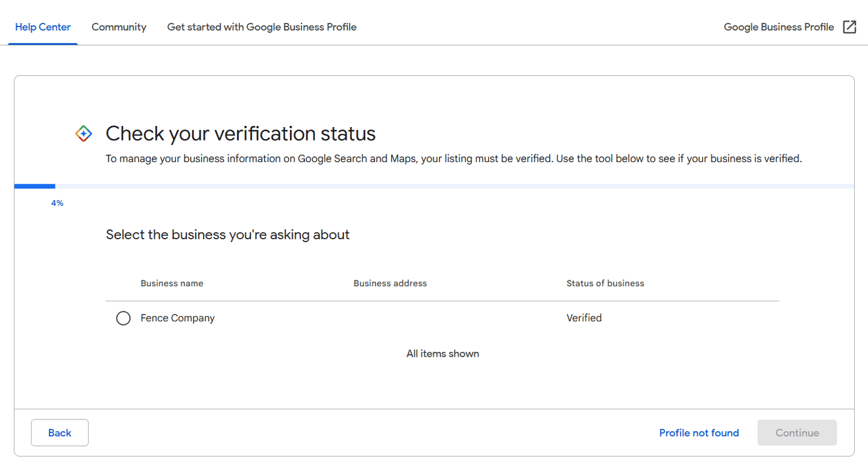Open Get started with Google Business Profile tab
This screenshot has height=464, width=868.
tap(262, 27)
